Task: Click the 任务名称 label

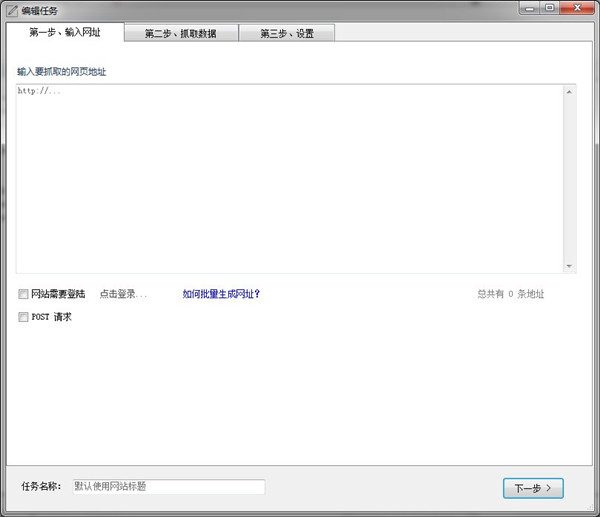Action: (x=41, y=487)
